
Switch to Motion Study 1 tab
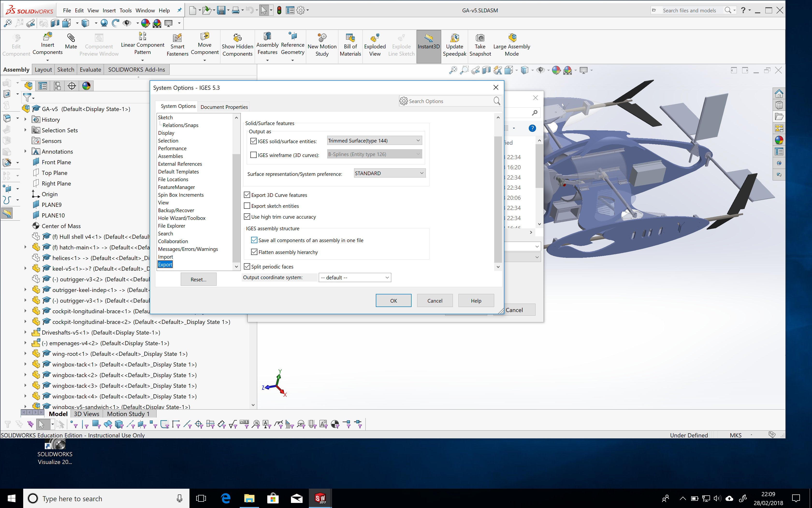[128, 414]
